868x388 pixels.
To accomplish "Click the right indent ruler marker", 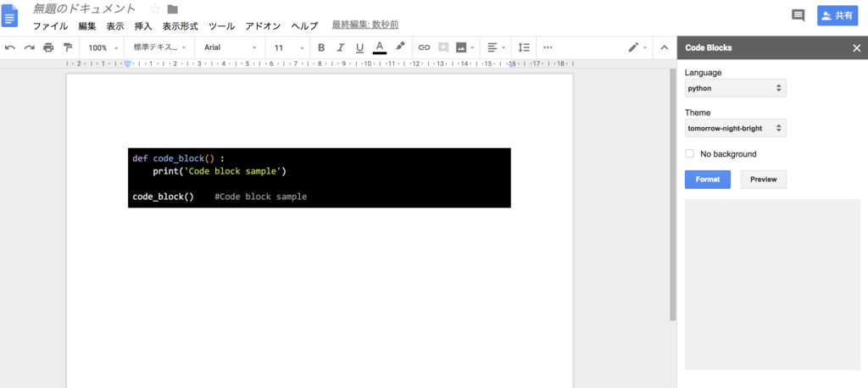I will click(x=512, y=64).
